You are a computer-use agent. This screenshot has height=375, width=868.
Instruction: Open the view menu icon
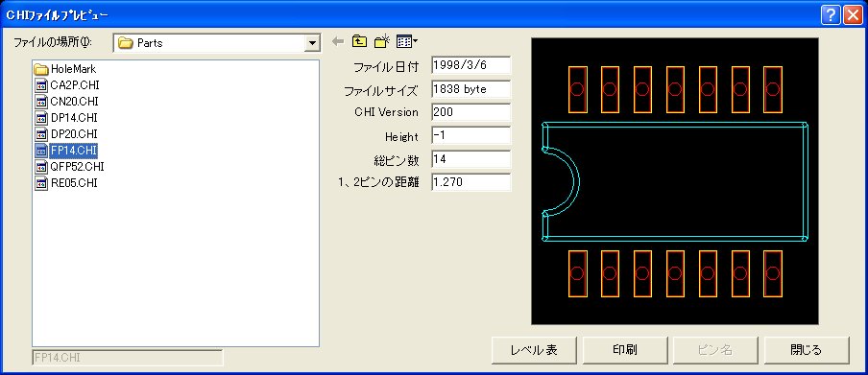[407, 41]
